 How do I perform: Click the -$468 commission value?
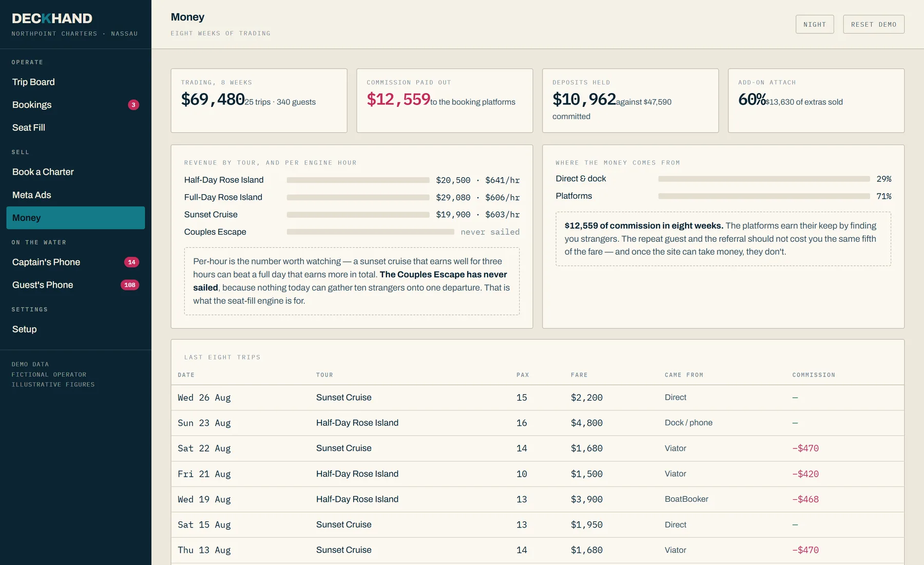(805, 499)
